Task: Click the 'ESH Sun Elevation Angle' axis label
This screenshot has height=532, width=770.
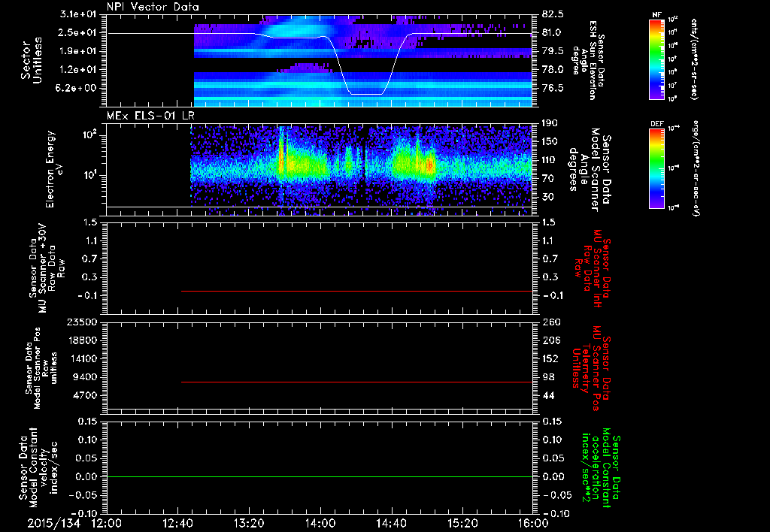Action: point(588,60)
